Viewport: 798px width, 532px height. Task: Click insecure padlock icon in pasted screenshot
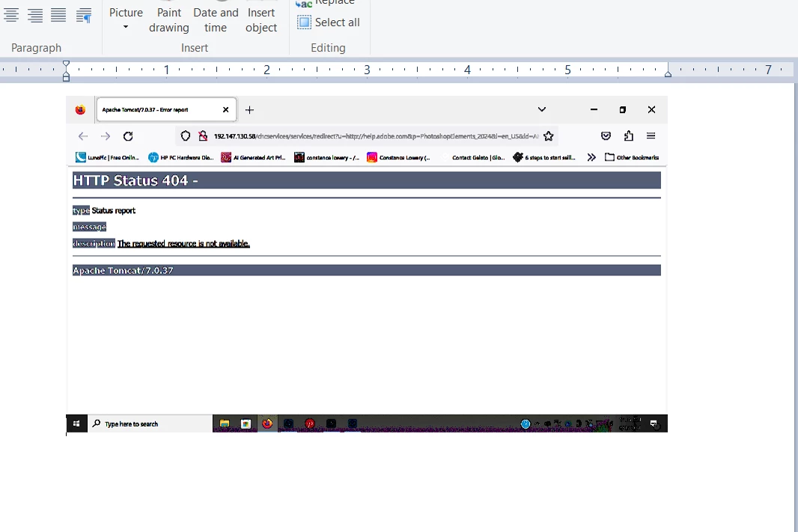203,135
